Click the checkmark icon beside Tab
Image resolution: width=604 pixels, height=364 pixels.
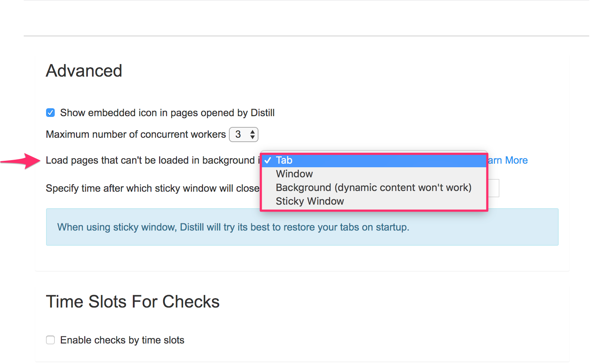click(267, 160)
